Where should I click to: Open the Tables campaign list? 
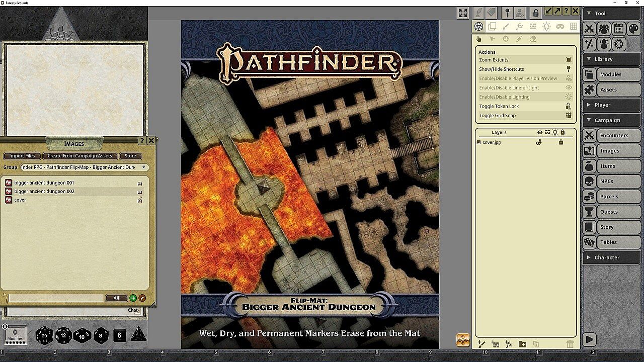click(611, 242)
